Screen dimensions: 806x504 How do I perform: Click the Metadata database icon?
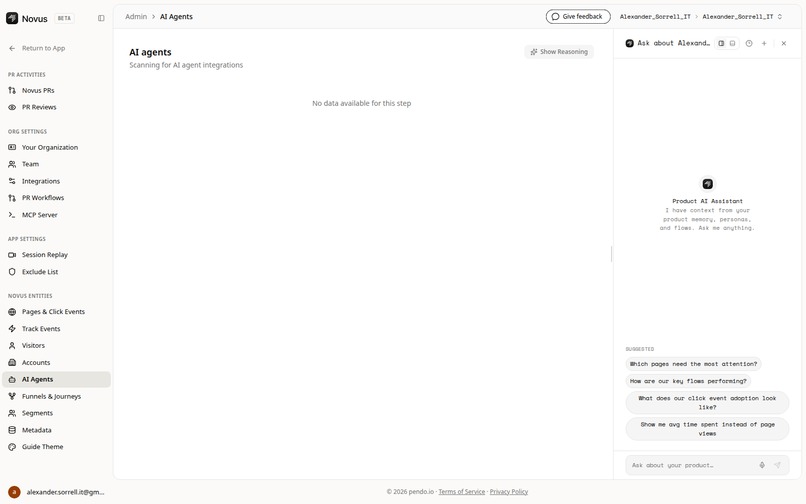(x=12, y=430)
